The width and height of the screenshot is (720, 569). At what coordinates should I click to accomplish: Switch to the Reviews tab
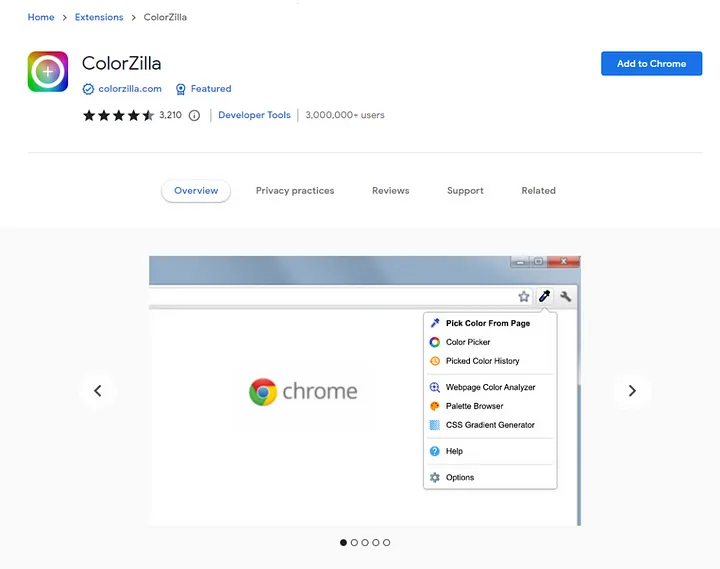pyautogui.click(x=390, y=191)
